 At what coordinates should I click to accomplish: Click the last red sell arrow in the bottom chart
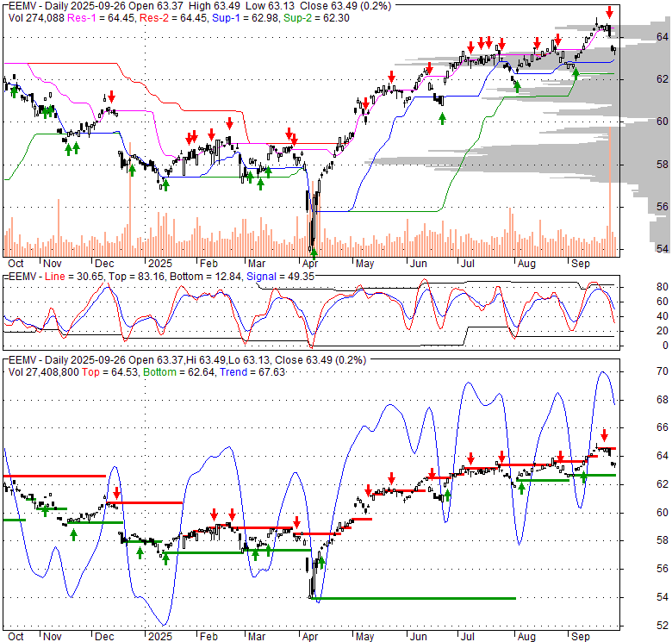[604, 435]
